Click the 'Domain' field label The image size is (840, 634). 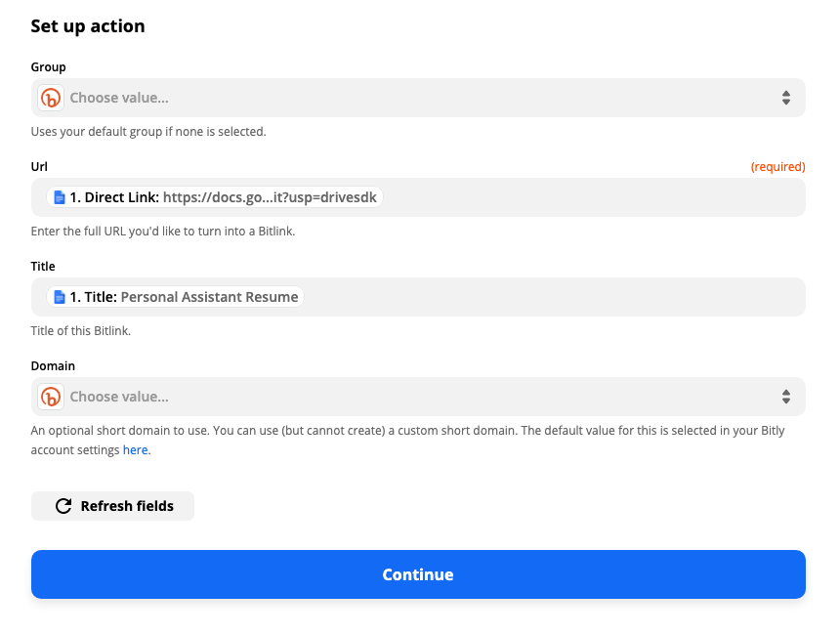[x=53, y=366]
